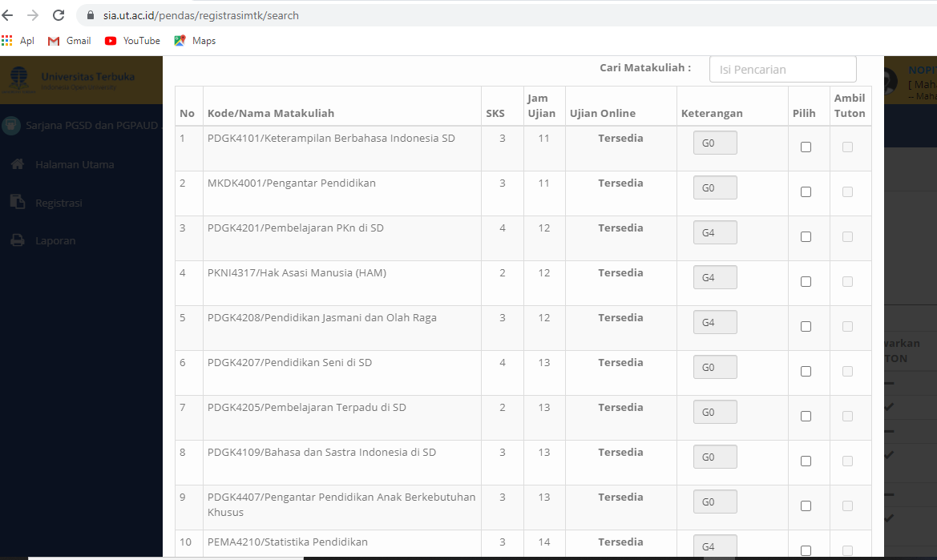Screen dimensions: 937x560
Task: Click Ambil Tuton checkbox for MKDK4001
Action: click(x=847, y=191)
